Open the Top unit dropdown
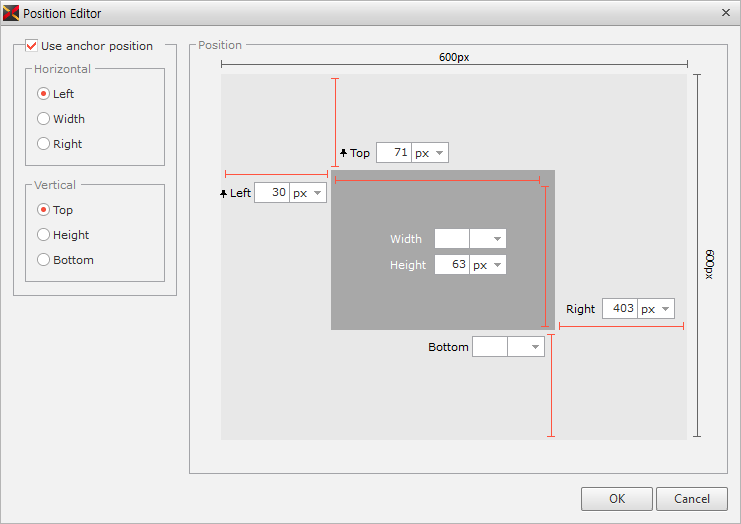 pos(438,153)
